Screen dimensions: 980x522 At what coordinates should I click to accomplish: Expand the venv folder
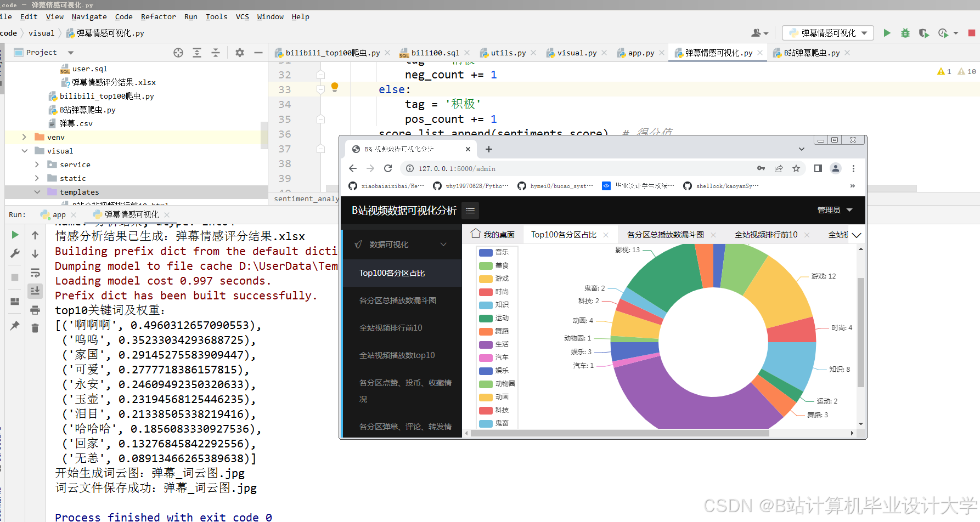tap(24, 137)
